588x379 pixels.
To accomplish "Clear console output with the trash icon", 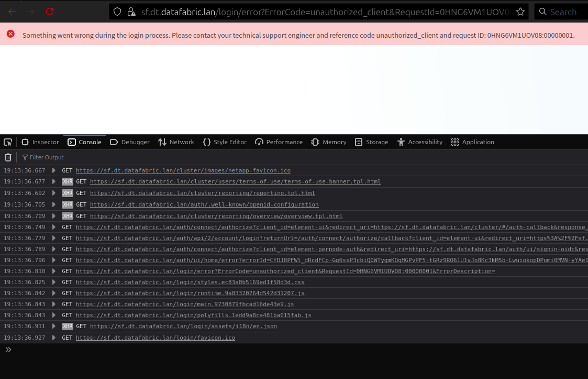I will [x=8, y=157].
